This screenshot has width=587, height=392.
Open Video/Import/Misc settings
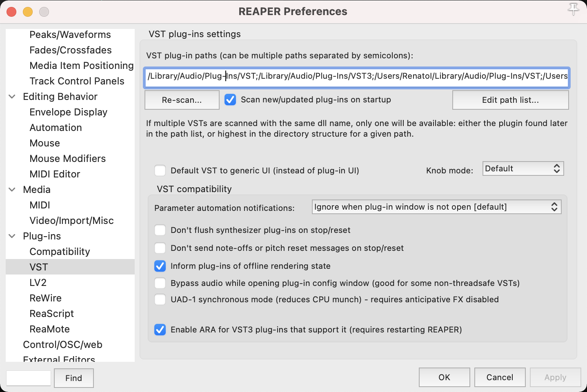click(72, 221)
